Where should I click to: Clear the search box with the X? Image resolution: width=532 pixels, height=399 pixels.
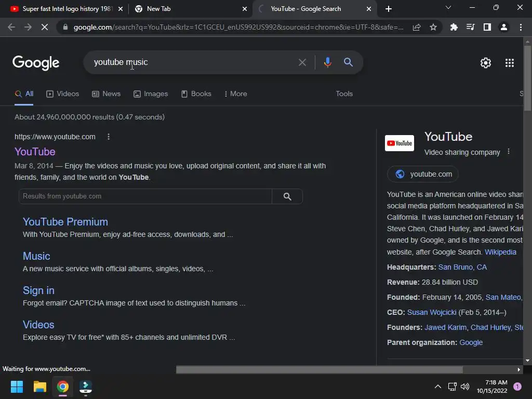(302, 62)
